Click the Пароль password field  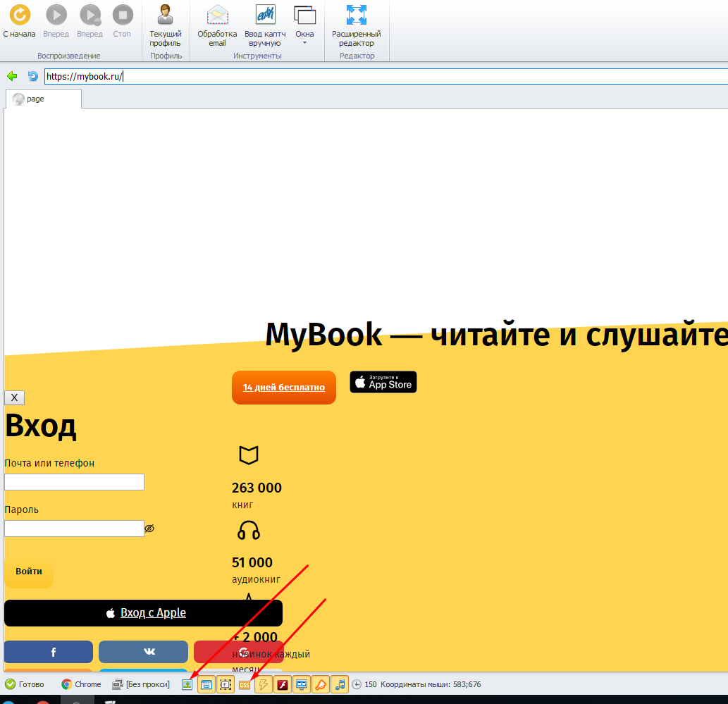[74, 529]
